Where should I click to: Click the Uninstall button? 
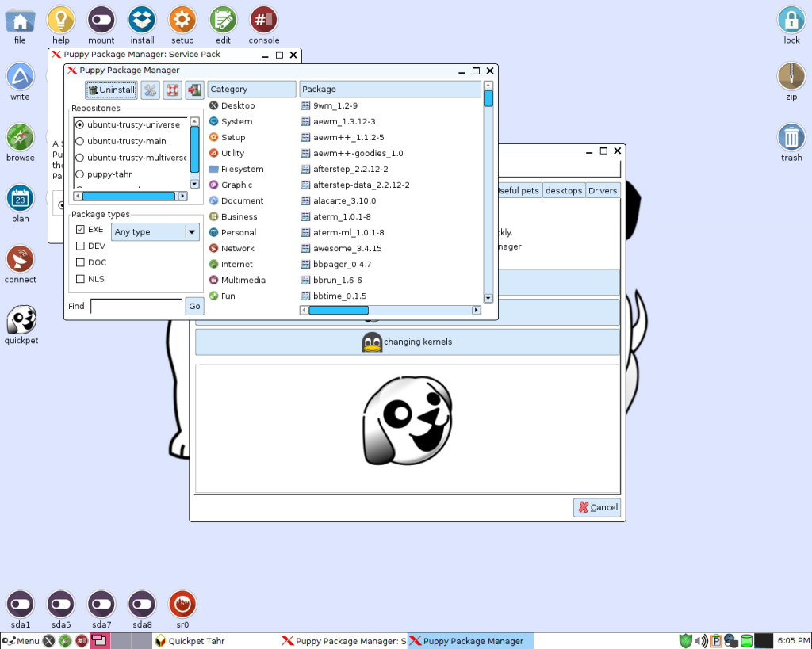(111, 90)
